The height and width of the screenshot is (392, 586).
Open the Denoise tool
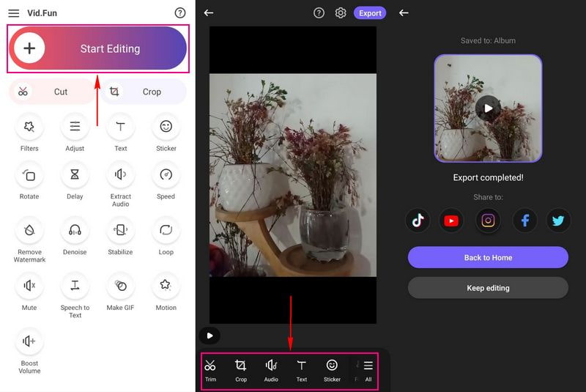75,237
